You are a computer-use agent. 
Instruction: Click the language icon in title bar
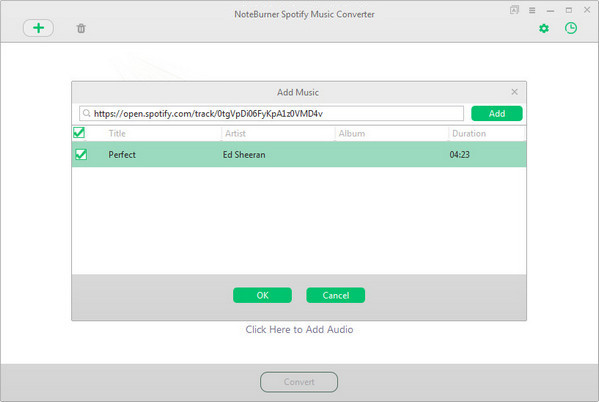pyautogui.click(x=514, y=10)
